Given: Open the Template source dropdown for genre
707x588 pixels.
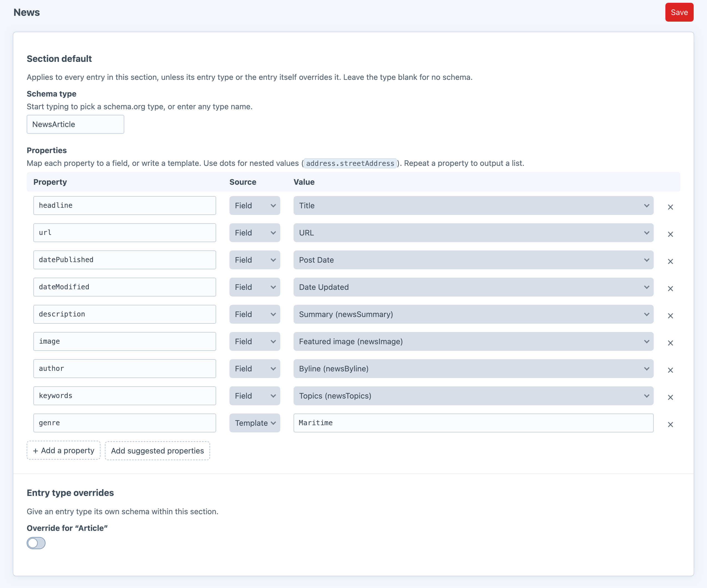Looking at the screenshot, I should click(x=254, y=423).
